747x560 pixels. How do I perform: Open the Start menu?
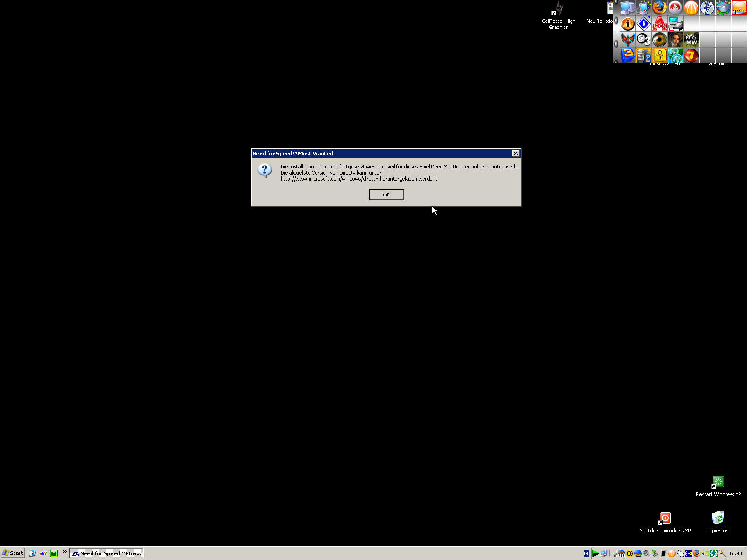(x=13, y=553)
